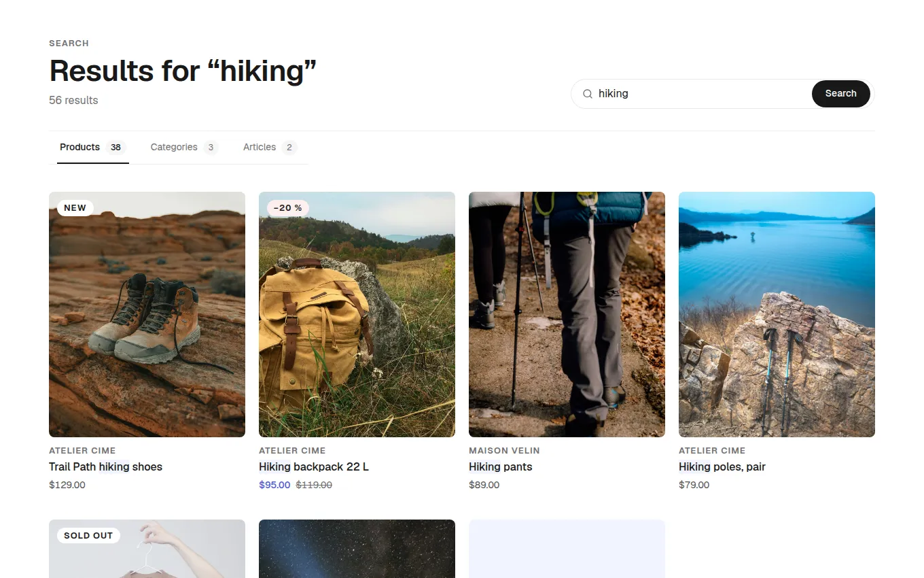Click the NEW badge on boots image
This screenshot has height=578, width=924.
[75, 207]
